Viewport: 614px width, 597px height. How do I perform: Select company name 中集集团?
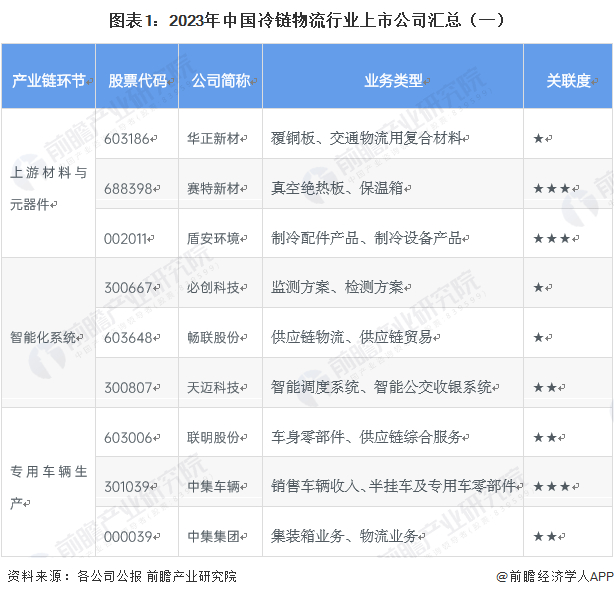213,536
